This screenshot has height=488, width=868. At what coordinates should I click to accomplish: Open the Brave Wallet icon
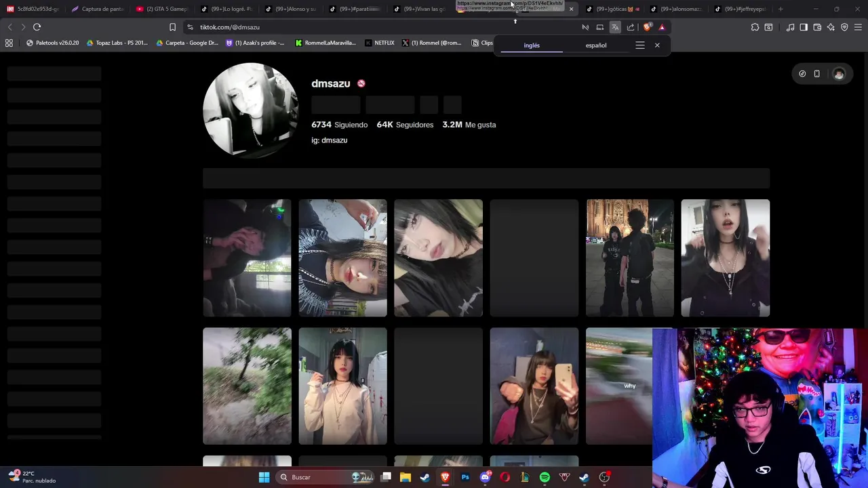point(817,27)
